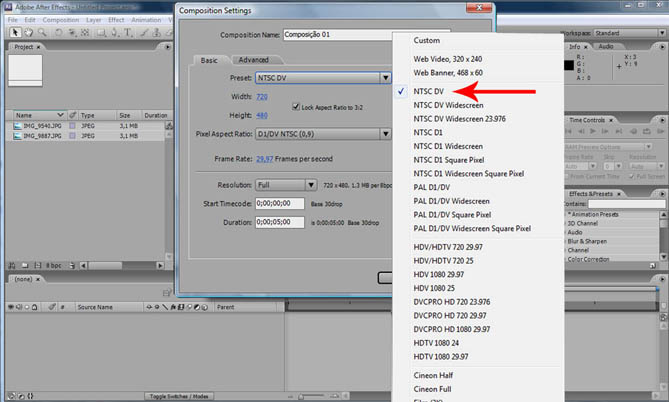Select the Brush tool
The width and height of the screenshot is (669, 402).
143,33
